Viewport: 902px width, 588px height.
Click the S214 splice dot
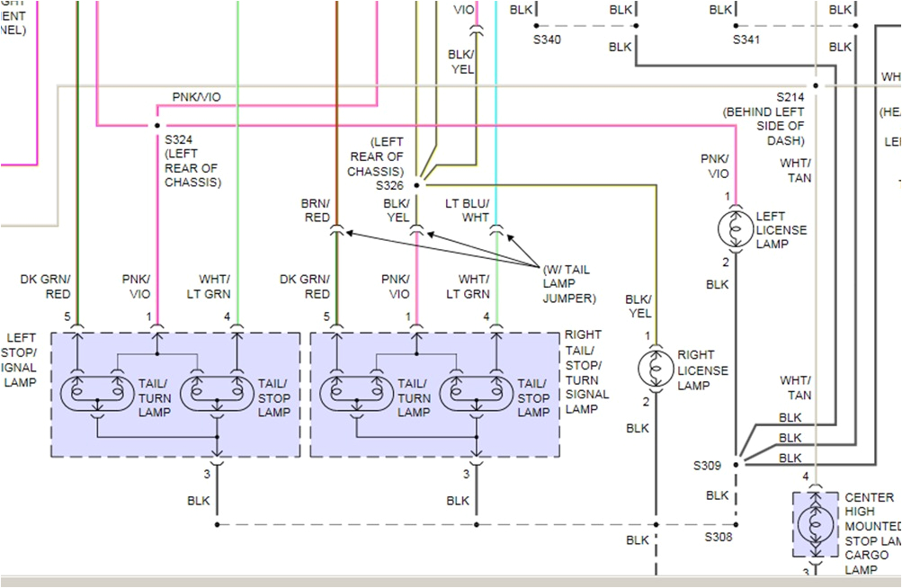(x=816, y=86)
